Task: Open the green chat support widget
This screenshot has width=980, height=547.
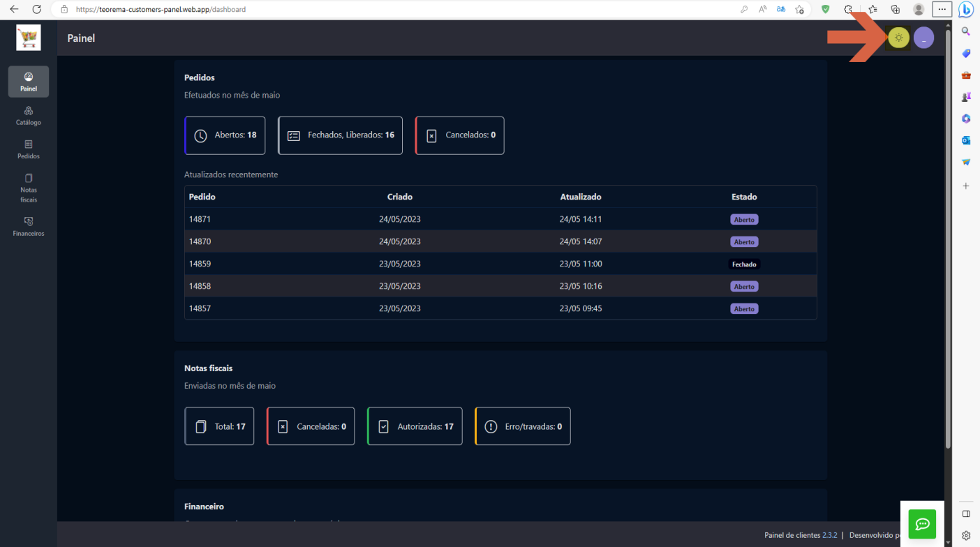Action: click(922, 524)
